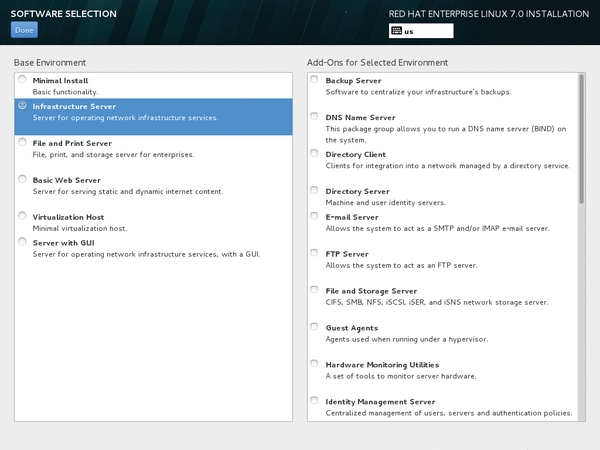Screen dimensions: 600x450
Task: Select the Server with GUI radio button
Action: 22,241
